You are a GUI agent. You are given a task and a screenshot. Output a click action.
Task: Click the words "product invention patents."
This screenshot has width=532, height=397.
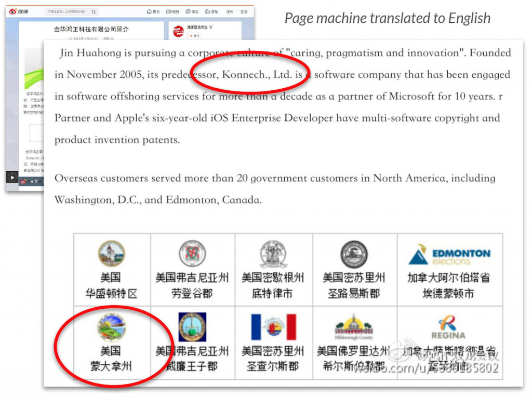pos(117,140)
